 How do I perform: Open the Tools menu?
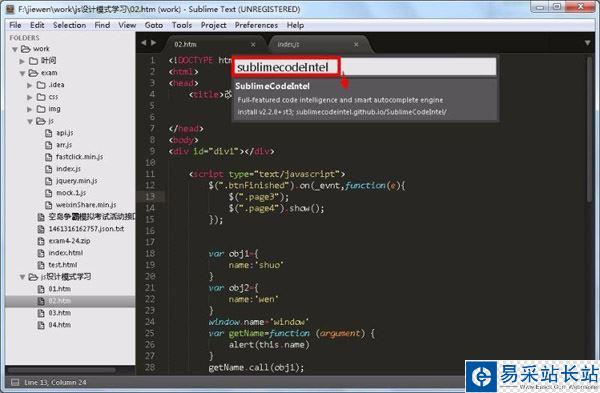182,25
